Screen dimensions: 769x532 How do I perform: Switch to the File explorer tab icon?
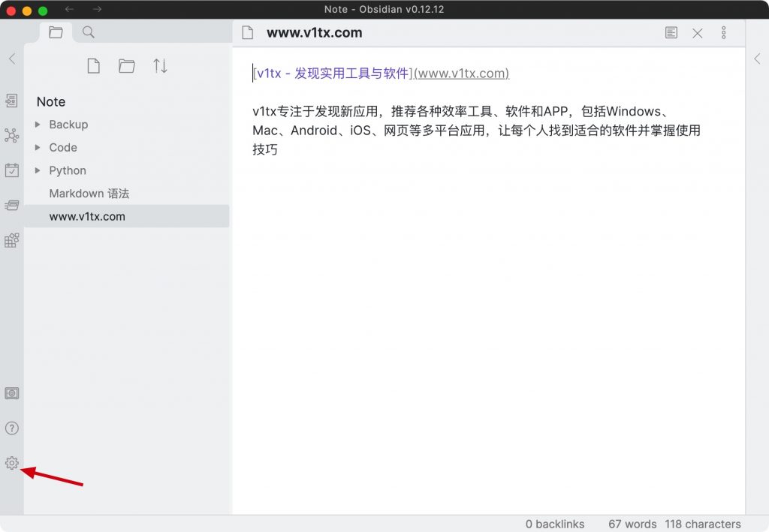click(56, 32)
